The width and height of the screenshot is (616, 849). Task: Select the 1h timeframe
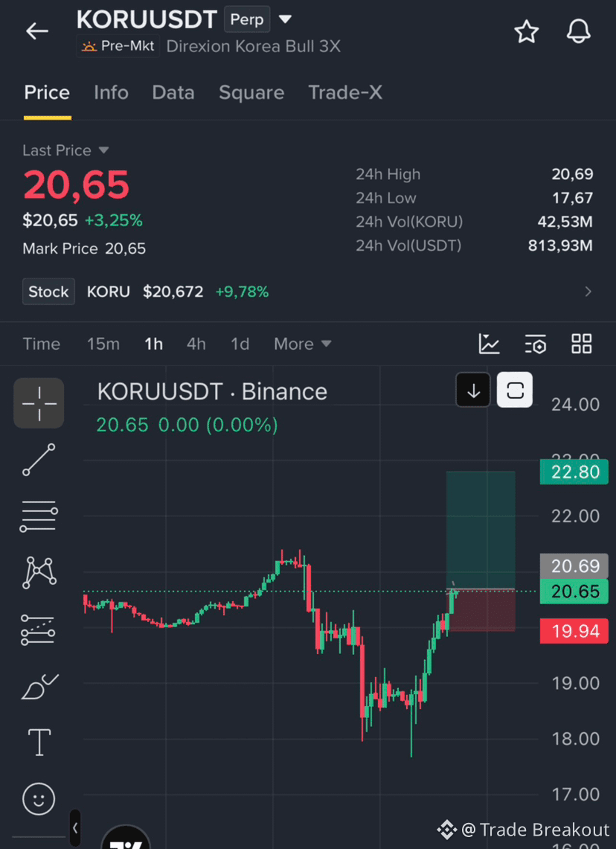[x=154, y=344]
